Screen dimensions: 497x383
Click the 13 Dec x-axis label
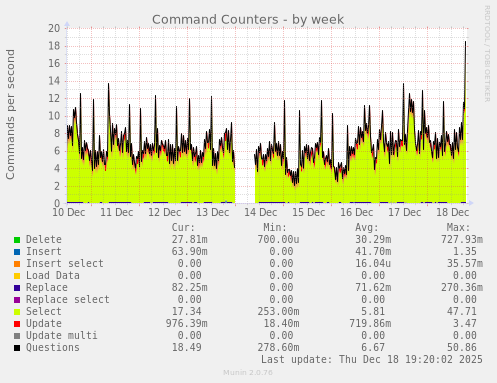click(213, 212)
